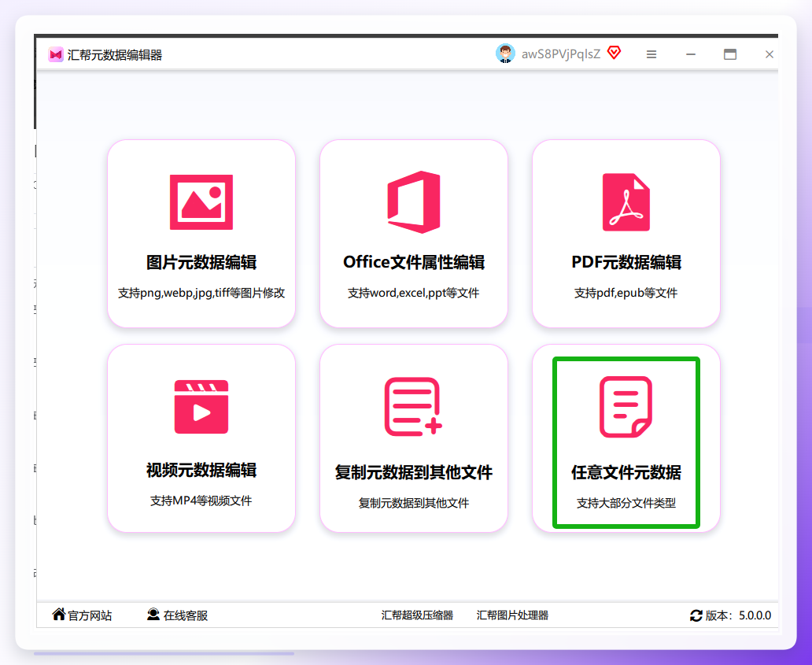Click the home icon beside 官方网站
The image size is (812, 665).
(x=59, y=615)
